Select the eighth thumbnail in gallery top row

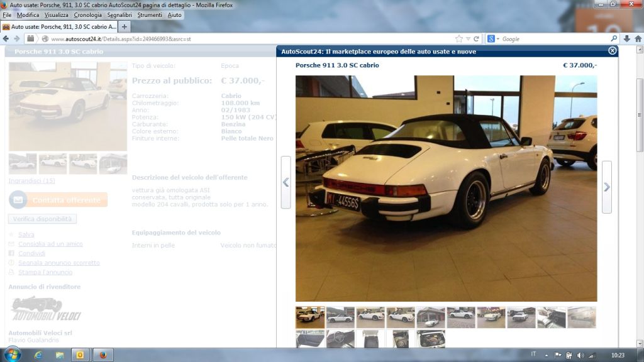pos(521,317)
